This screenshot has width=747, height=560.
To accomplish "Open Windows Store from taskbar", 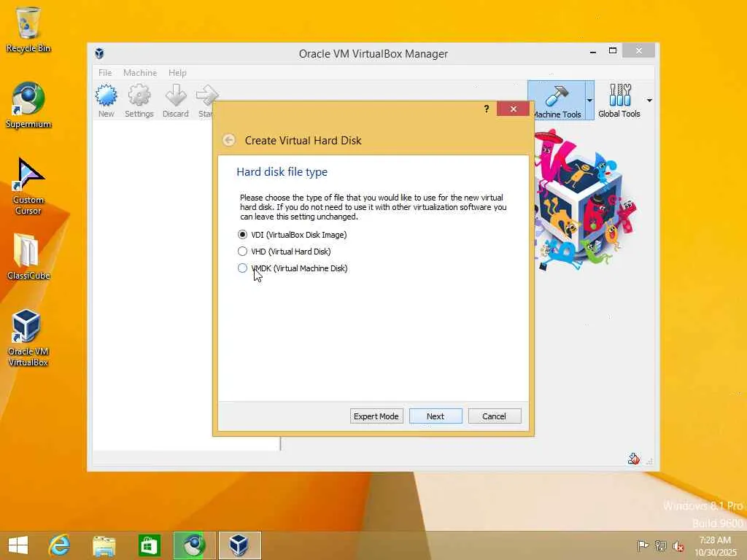I will pyautogui.click(x=149, y=545).
